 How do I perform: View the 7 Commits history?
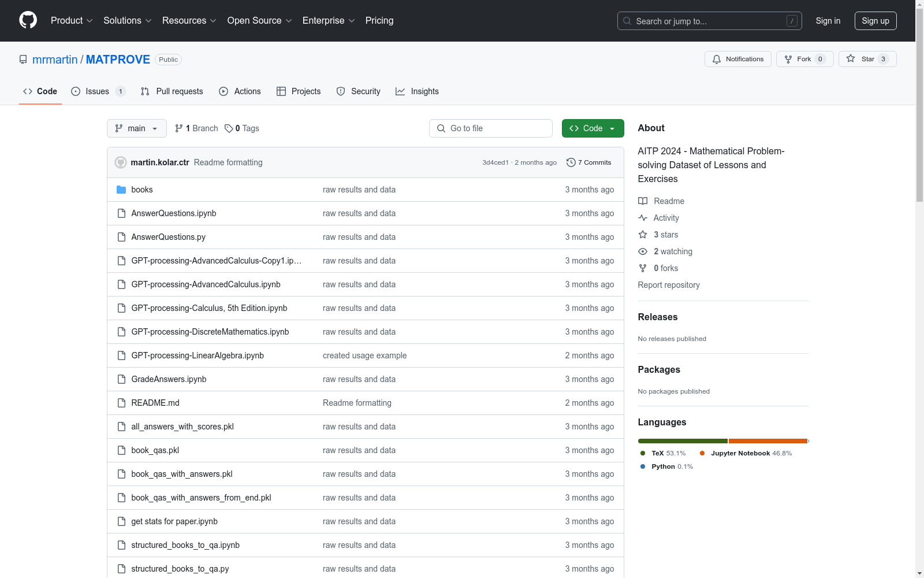coord(589,162)
